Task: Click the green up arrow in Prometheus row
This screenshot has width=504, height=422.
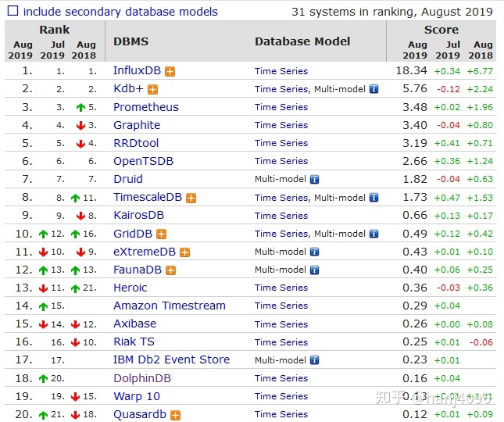Action: tap(80, 107)
